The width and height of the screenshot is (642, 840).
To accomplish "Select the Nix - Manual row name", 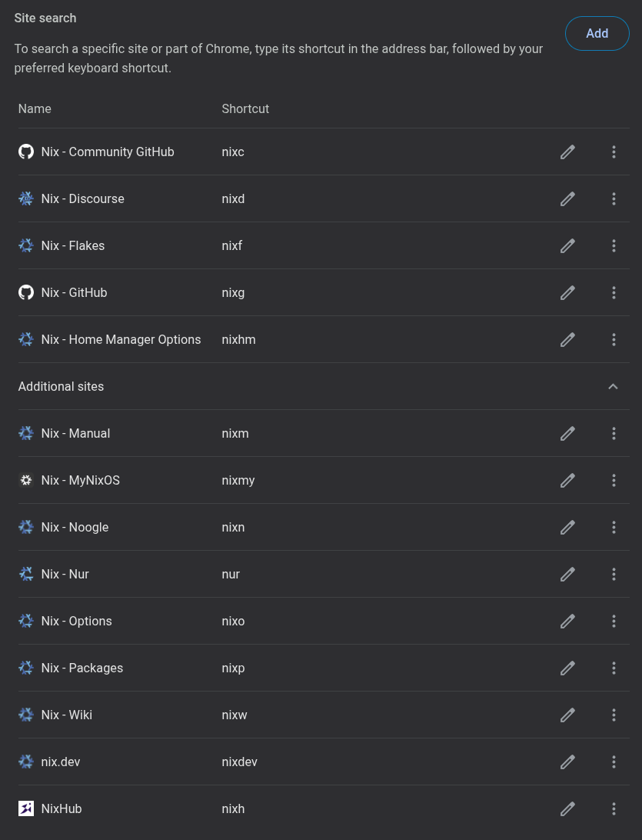I will 75,433.
